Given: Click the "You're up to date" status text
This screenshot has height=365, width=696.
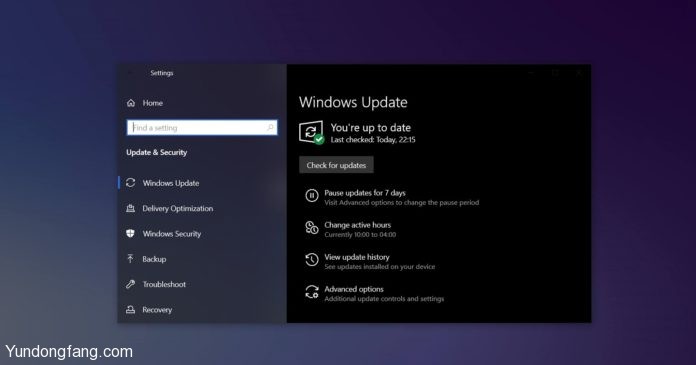Looking at the screenshot, I should coord(371,128).
